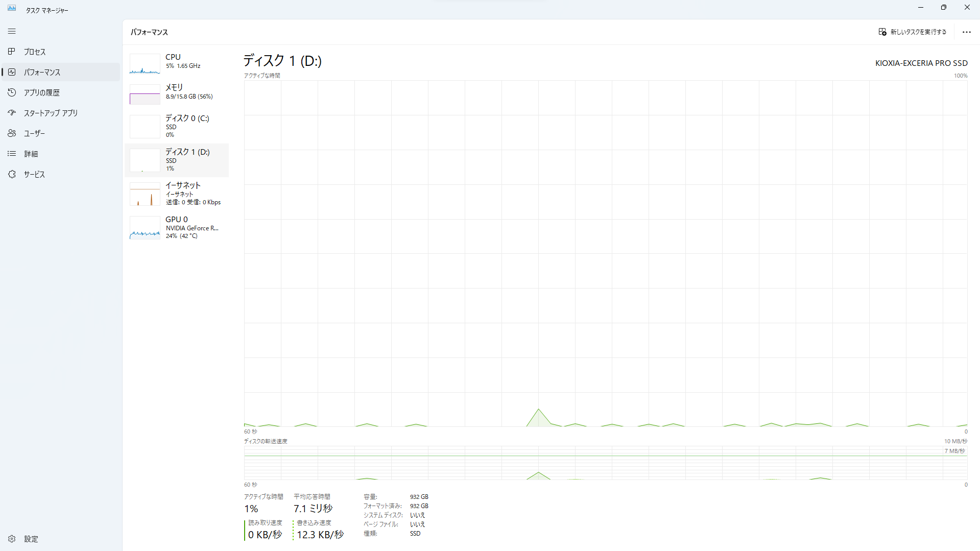Select the イーサネット thumbnail graph
The height and width of the screenshot is (551, 980).
(x=145, y=194)
